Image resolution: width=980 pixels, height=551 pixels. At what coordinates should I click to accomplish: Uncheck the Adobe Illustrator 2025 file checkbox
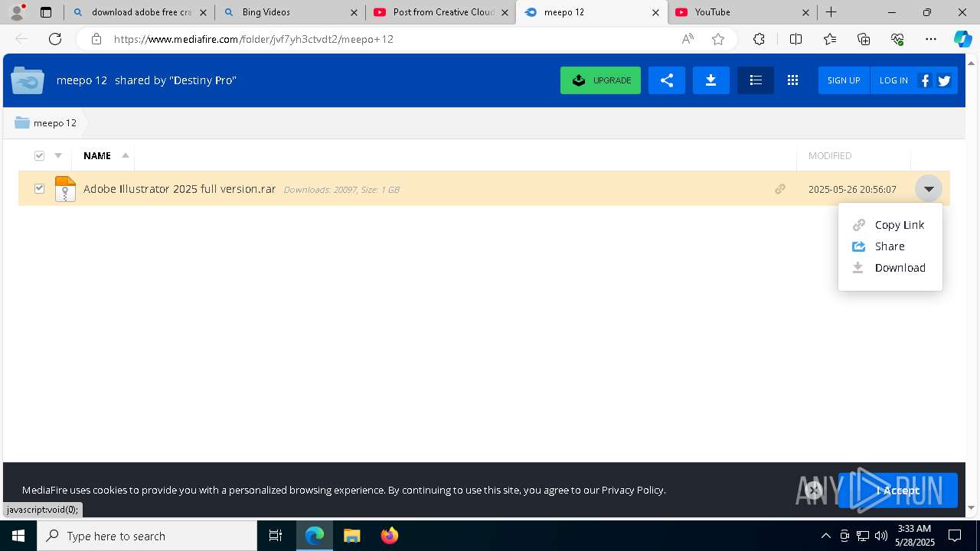pos(40,188)
